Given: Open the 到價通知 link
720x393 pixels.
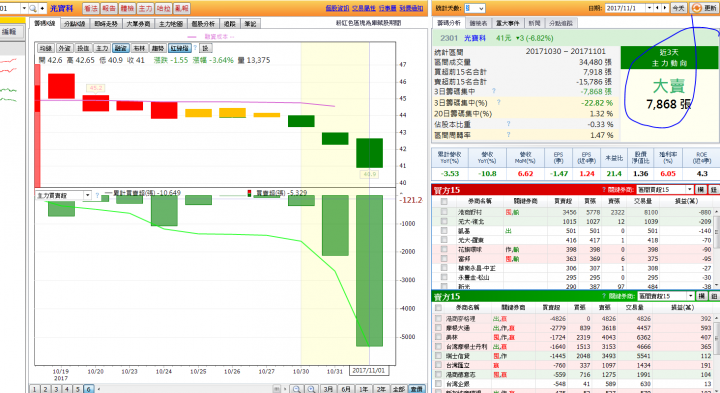Looking at the screenshot, I should pos(411,8).
